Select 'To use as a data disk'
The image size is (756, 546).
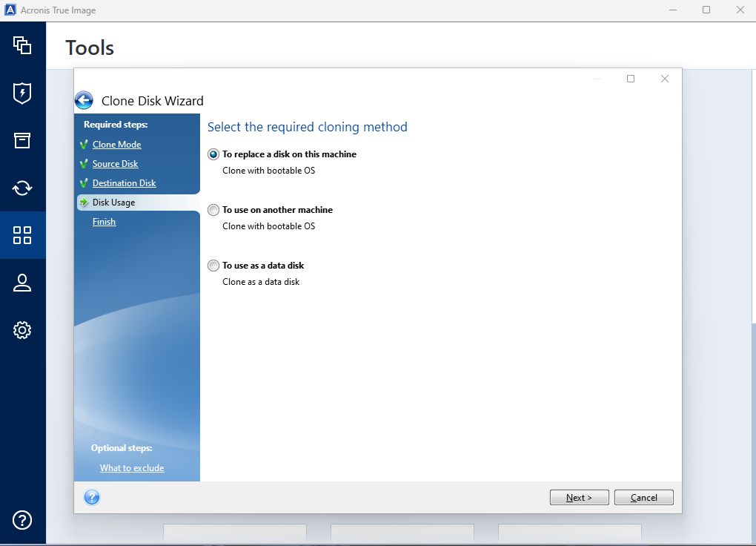click(x=213, y=266)
